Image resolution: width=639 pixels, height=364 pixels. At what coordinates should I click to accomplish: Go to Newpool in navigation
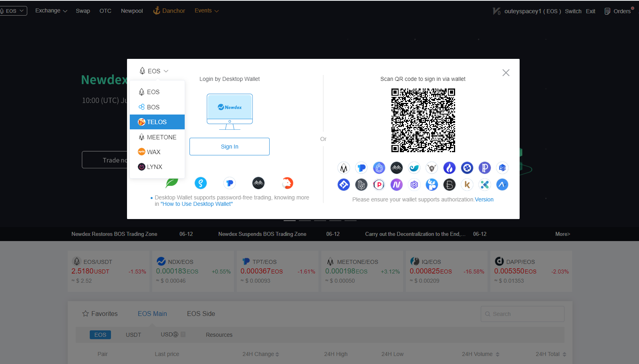[132, 11]
